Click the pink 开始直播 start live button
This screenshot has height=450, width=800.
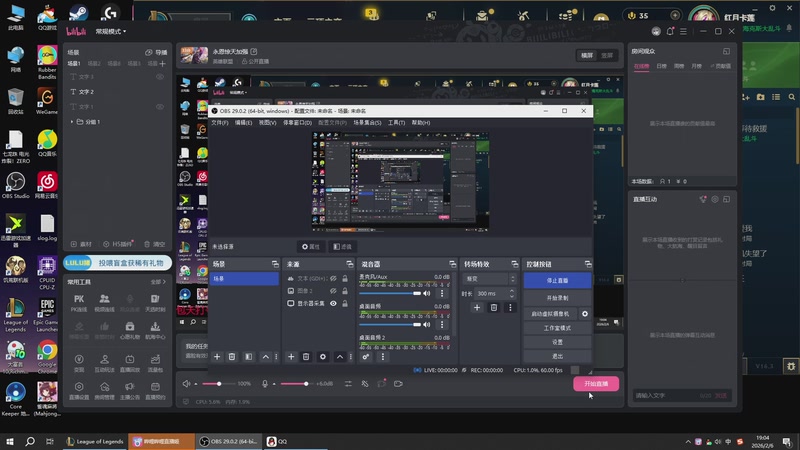[x=596, y=384]
